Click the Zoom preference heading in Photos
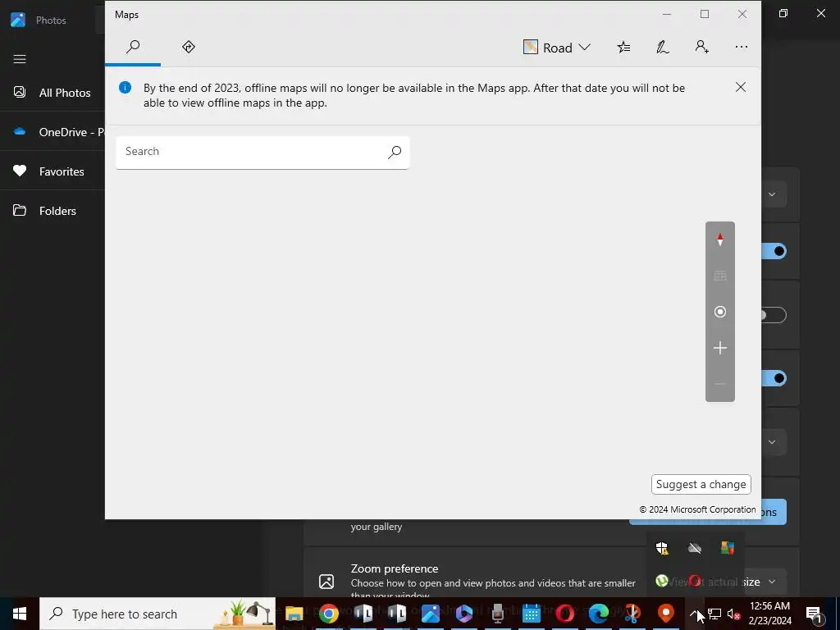Screen dimensions: 840x630 (x=395, y=568)
